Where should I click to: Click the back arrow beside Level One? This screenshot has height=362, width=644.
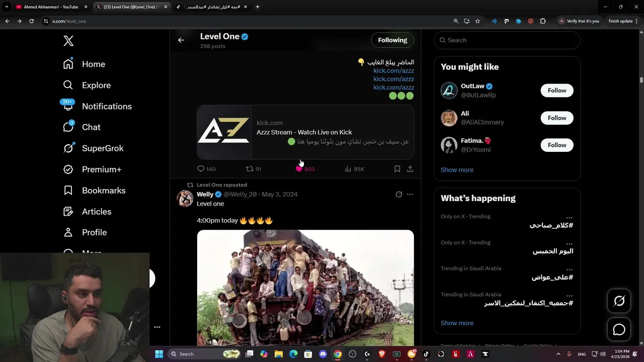(181, 40)
